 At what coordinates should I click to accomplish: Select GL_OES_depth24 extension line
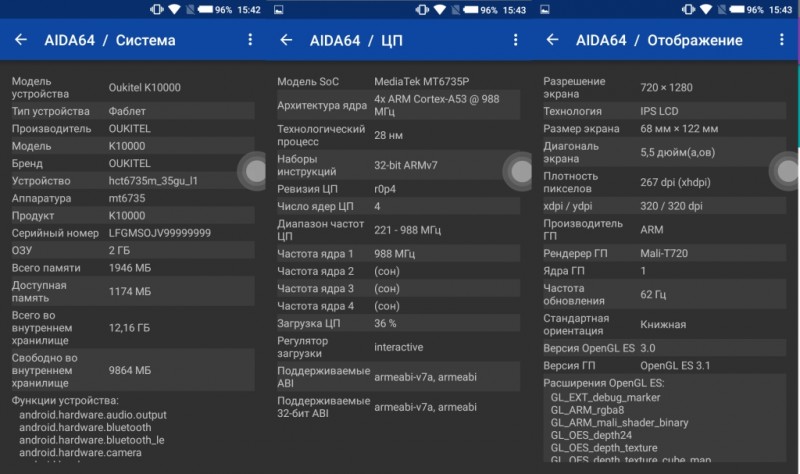[591, 435]
